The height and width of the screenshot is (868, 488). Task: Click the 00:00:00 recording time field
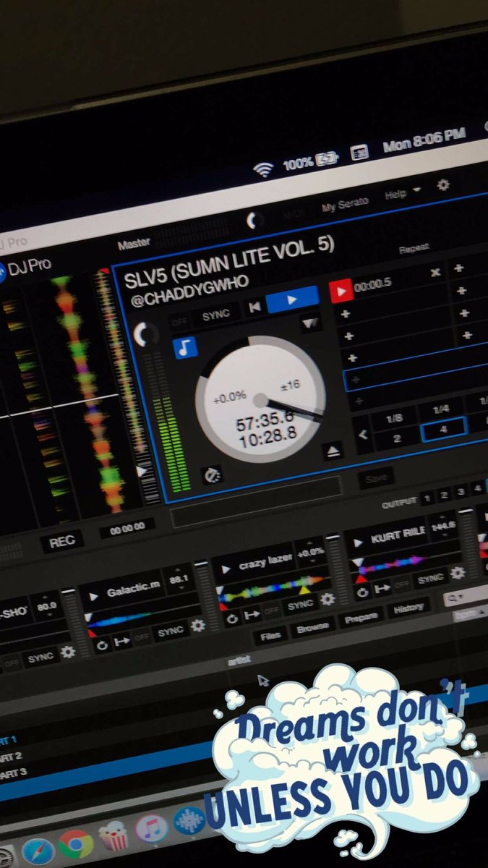127,529
